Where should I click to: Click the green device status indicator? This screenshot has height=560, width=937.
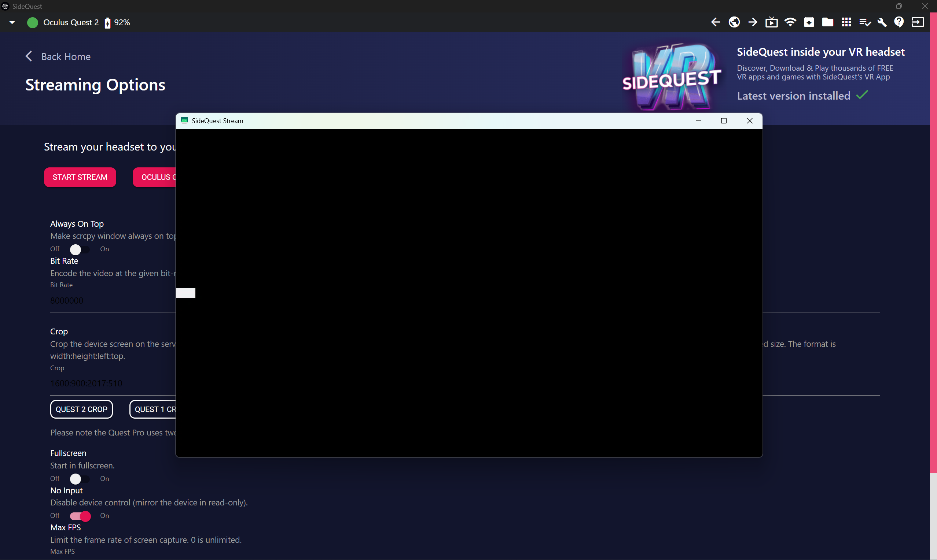(x=33, y=22)
